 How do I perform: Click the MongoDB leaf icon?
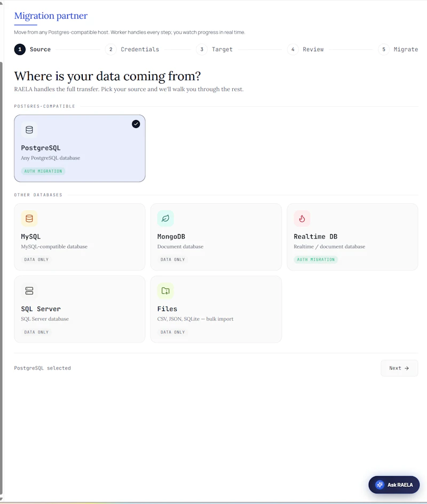(x=165, y=219)
